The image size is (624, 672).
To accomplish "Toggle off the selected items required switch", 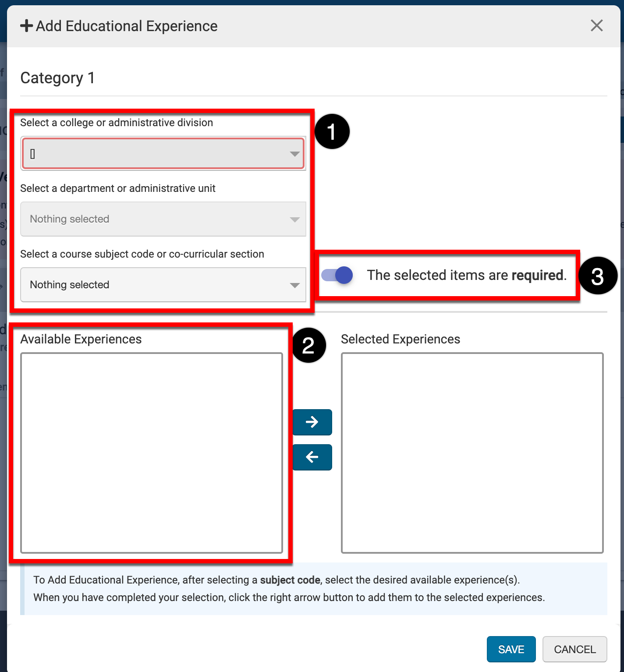I will (337, 275).
